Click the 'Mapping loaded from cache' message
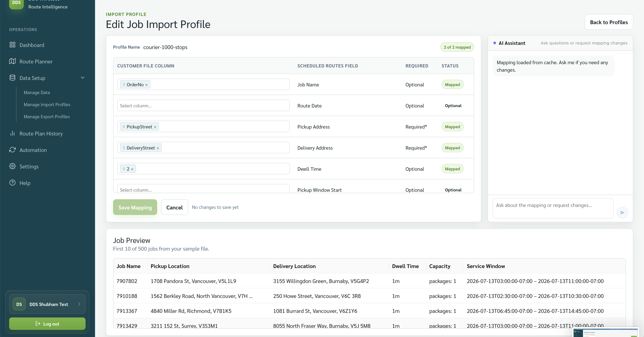This screenshot has height=337, width=644. click(x=553, y=66)
